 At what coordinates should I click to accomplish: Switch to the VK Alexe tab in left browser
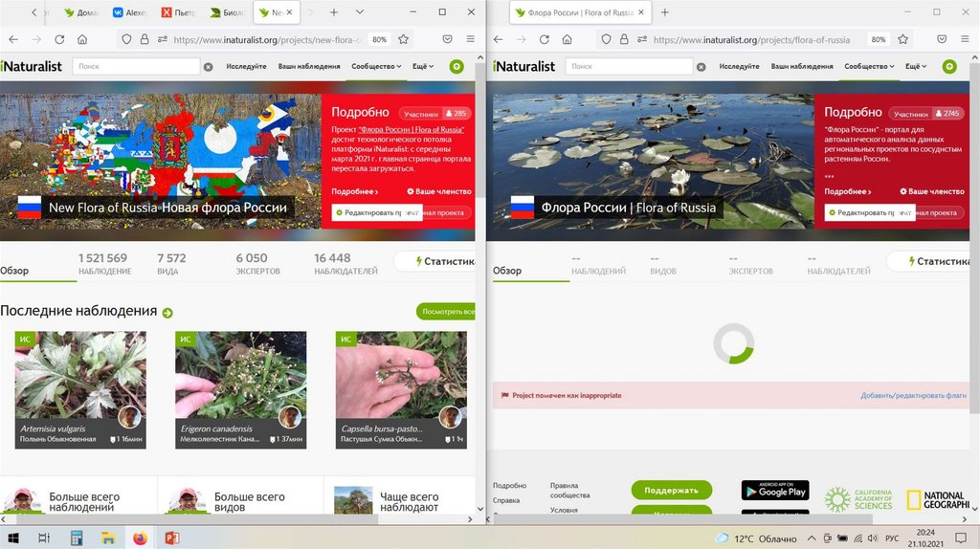[129, 12]
